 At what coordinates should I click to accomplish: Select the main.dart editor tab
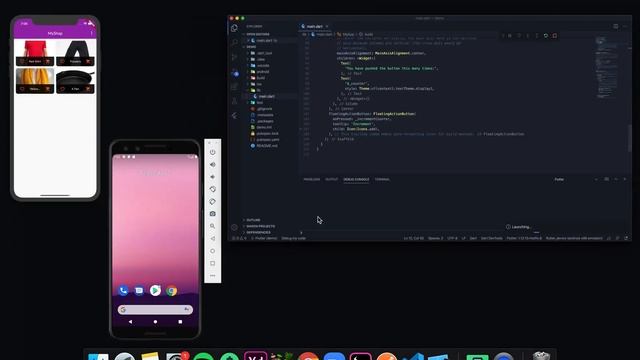tap(314, 27)
